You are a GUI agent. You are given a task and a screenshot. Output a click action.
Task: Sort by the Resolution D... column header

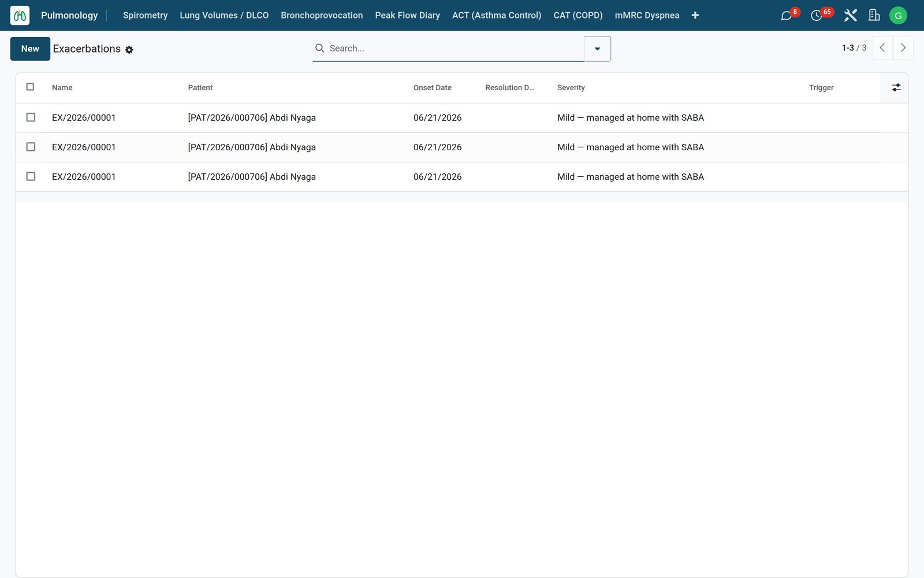pyautogui.click(x=510, y=87)
